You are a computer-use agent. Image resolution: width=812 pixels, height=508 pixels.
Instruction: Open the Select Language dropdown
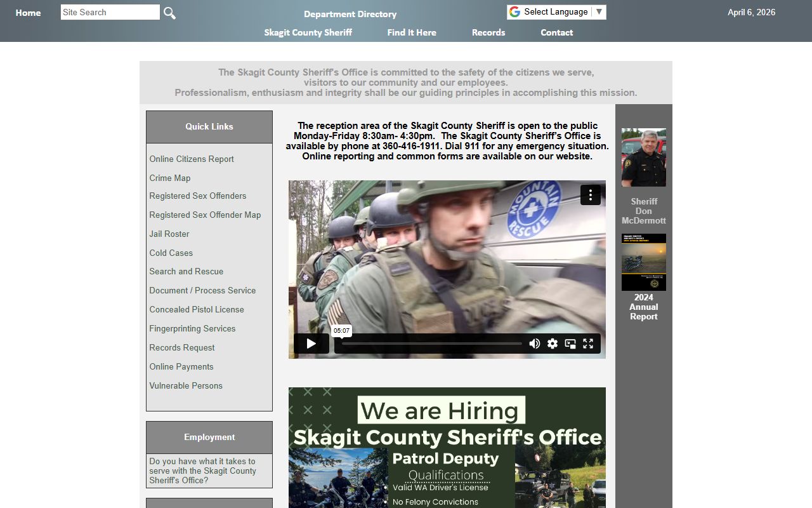556,12
